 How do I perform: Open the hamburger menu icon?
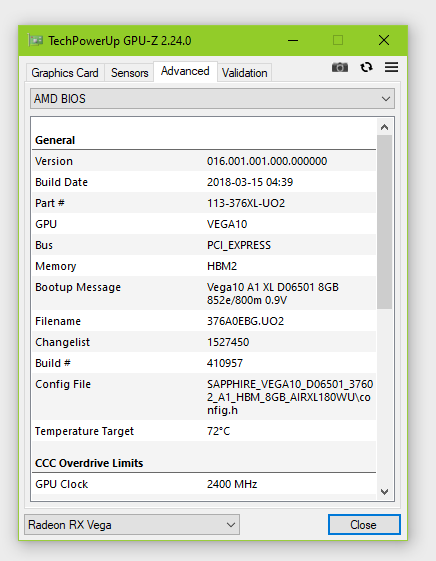[391, 67]
